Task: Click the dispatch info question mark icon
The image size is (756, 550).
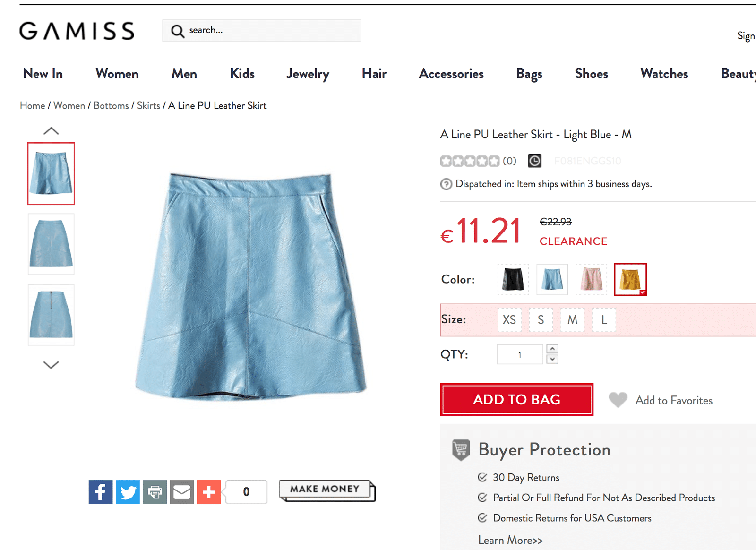Action: pyautogui.click(x=446, y=184)
